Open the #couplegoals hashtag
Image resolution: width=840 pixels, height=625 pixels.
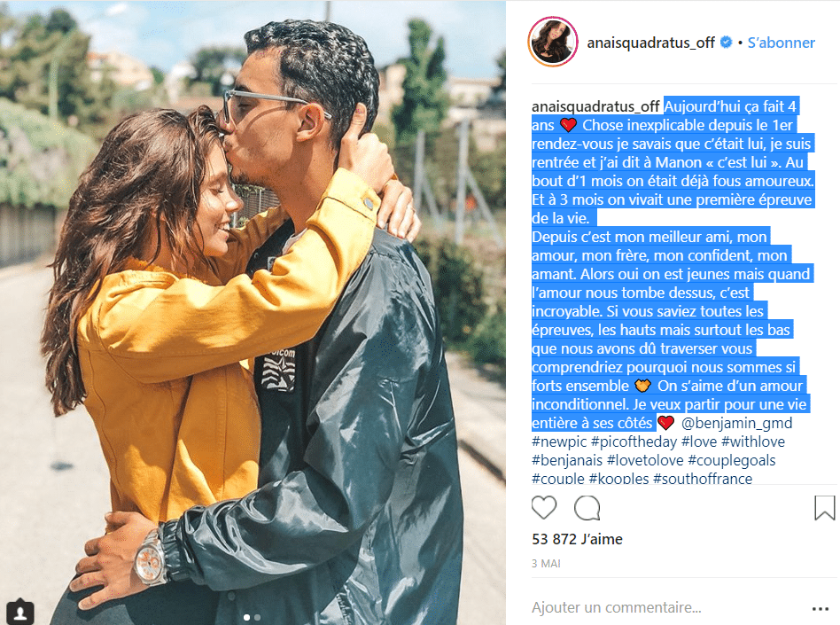731,460
